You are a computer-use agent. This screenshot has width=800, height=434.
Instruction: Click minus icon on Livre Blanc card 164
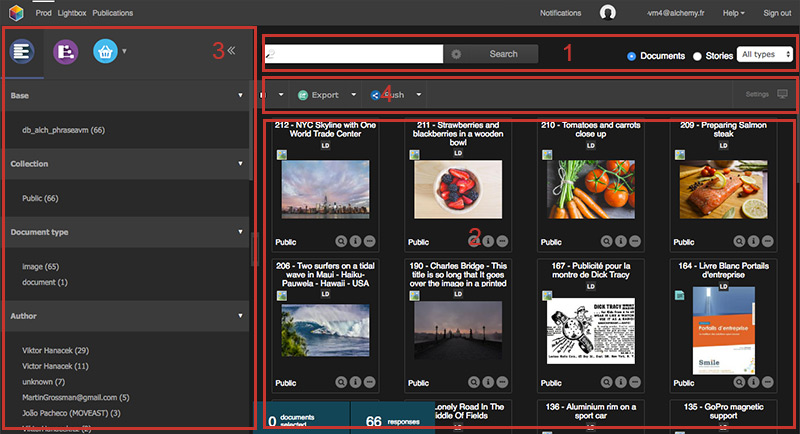point(767,382)
